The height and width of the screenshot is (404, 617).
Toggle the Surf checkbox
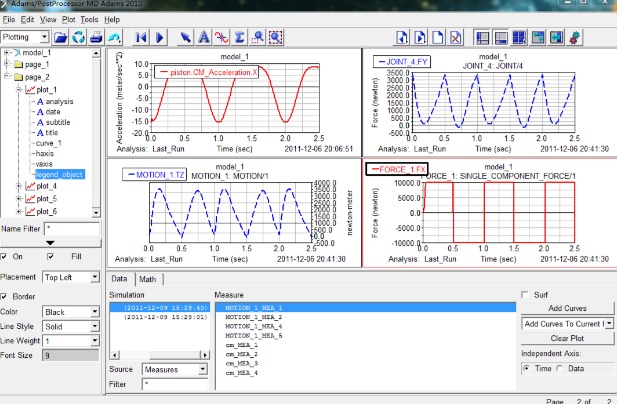[526, 295]
